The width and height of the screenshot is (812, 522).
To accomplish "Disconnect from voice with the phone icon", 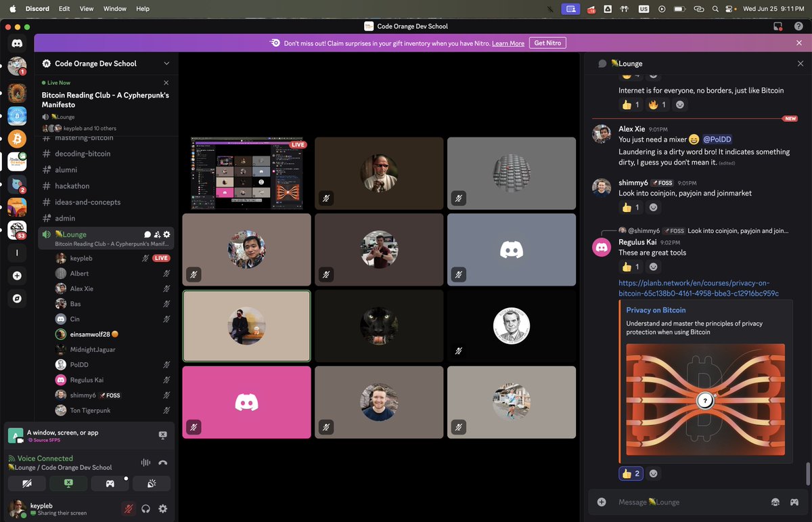I will pyautogui.click(x=162, y=462).
